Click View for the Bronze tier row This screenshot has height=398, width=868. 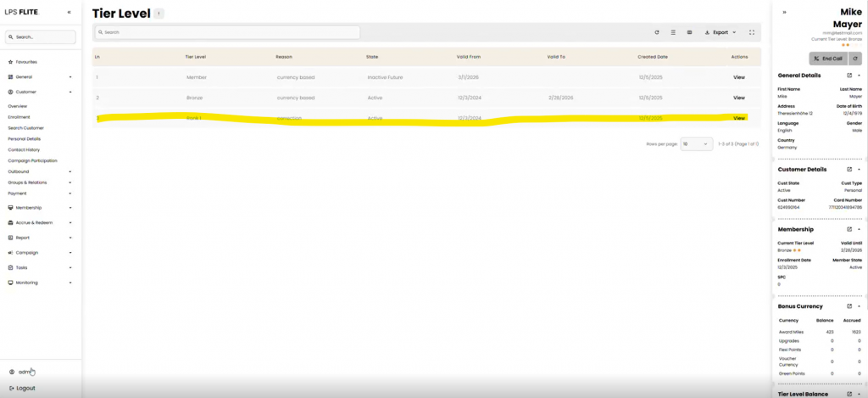click(x=739, y=98)
